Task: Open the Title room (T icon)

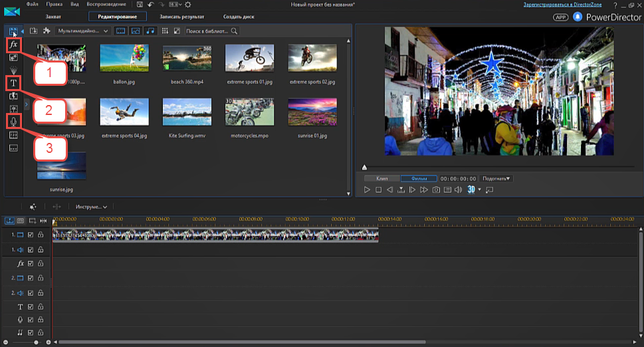Action: (x=13, y=83)
